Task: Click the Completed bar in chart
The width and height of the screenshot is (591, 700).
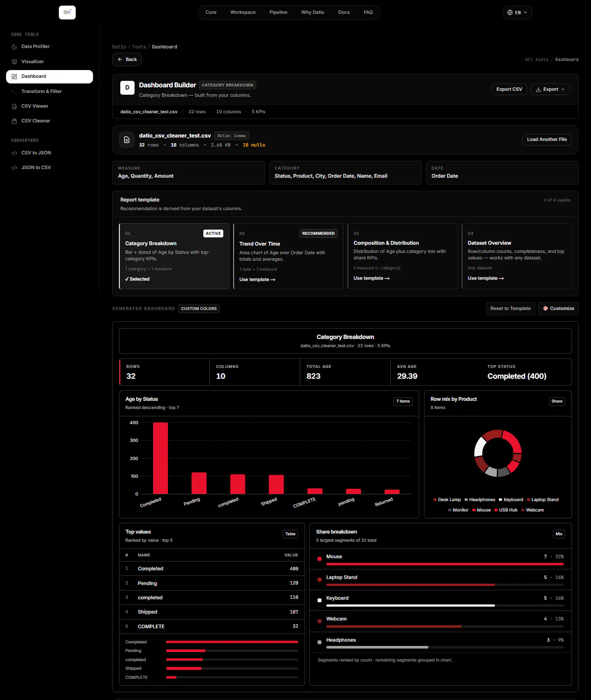Action: [x=161, y=458]
